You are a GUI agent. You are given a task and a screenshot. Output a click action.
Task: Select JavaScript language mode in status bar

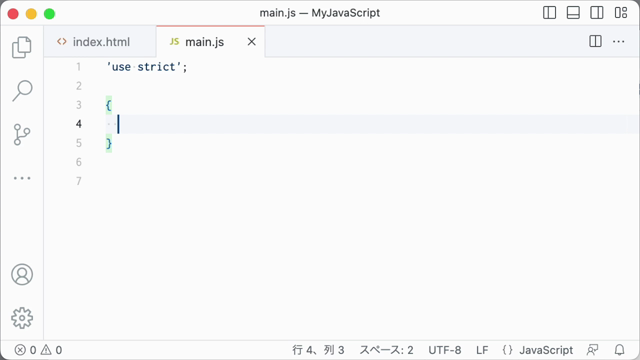538,350
